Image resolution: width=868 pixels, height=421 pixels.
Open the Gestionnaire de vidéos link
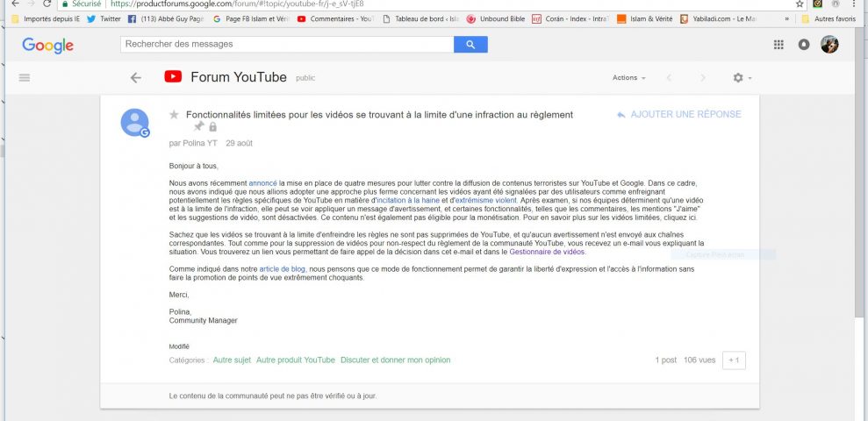[547, 252]
